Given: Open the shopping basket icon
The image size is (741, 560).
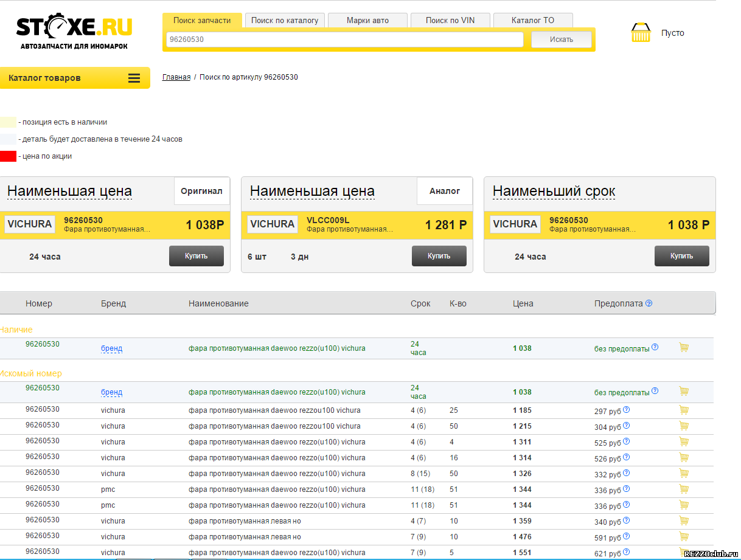Looking at the screenshot, I should [641, 32].
